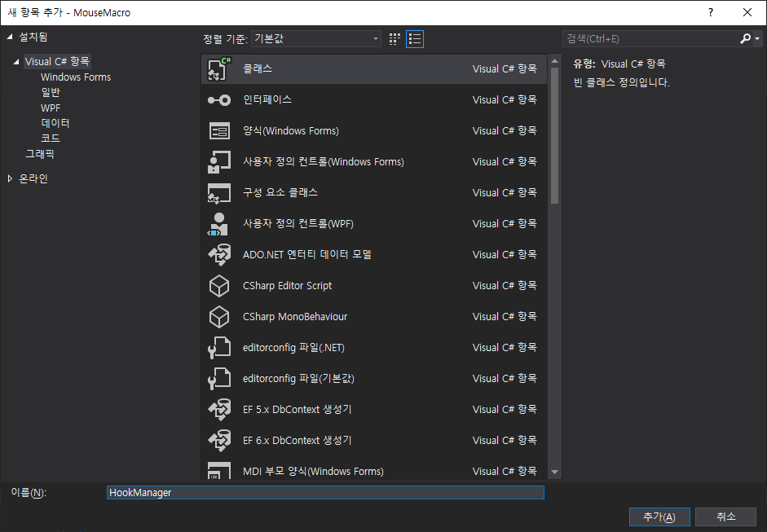
Task: Select the 데이터 category
Action: (55, 123)
